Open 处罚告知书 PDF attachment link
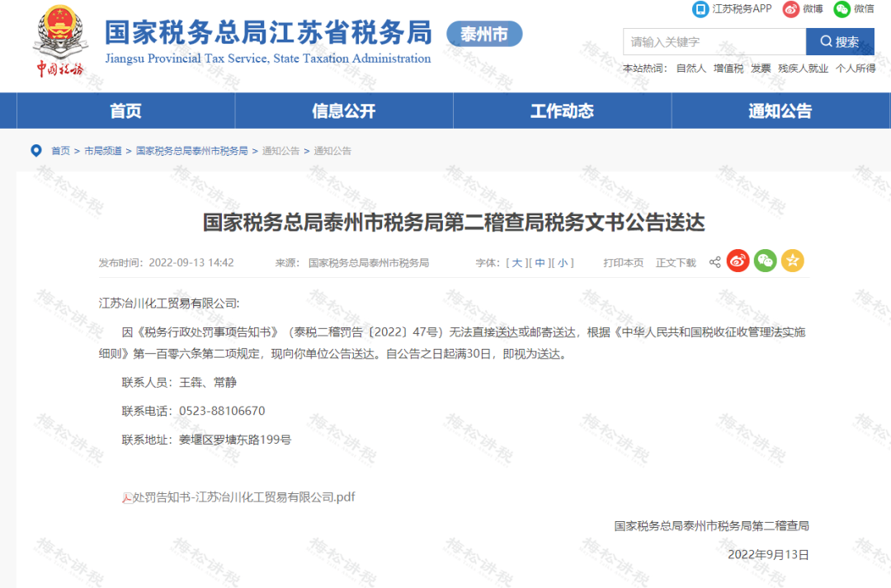Image resolution: width=891 pixels, height=588 pixels. [243, 497]
